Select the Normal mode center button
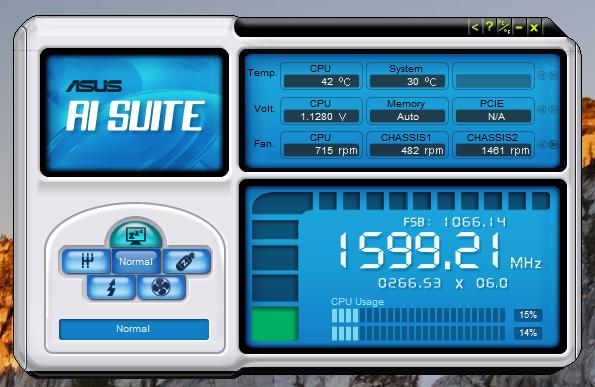The height and width of the screenshot is (387, 595). pyautogui.click(x=136, y=261)
